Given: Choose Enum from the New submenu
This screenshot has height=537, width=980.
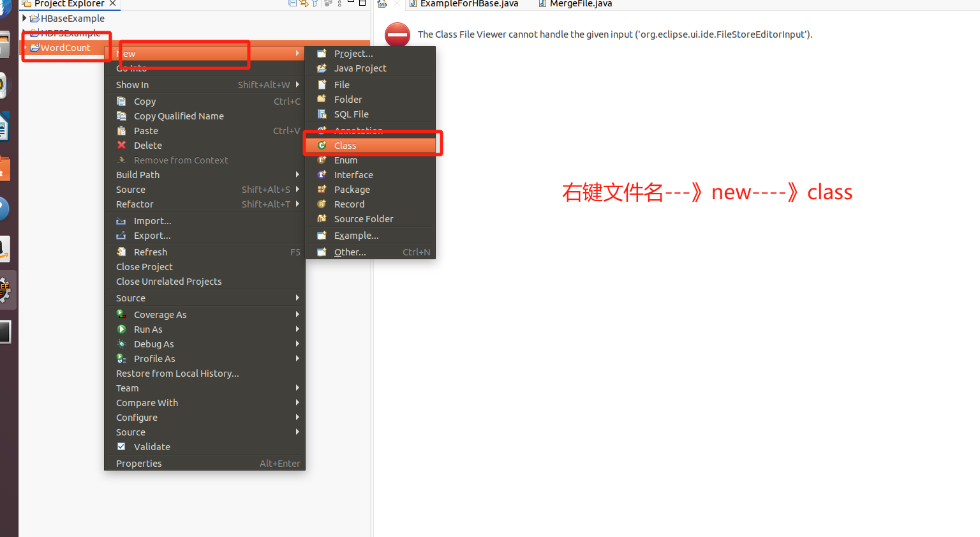Looking at the screenshot, I should point(371,160).
